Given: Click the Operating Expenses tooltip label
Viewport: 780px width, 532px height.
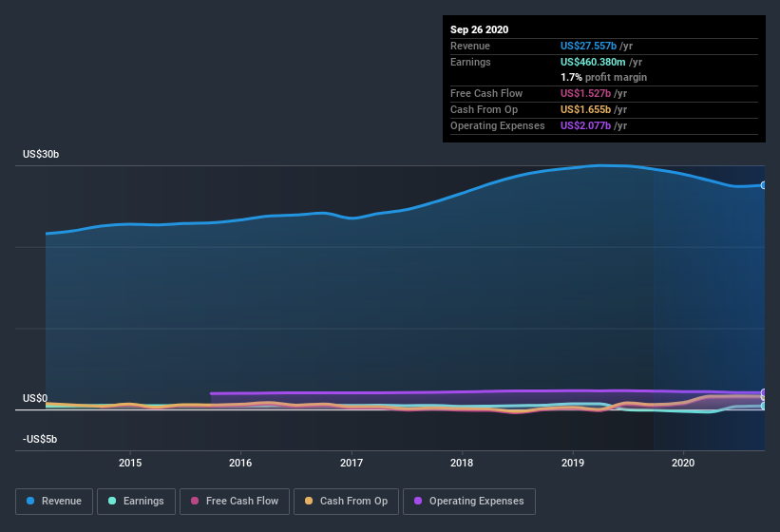Looking at the screenshot, I should coord(498,125).
